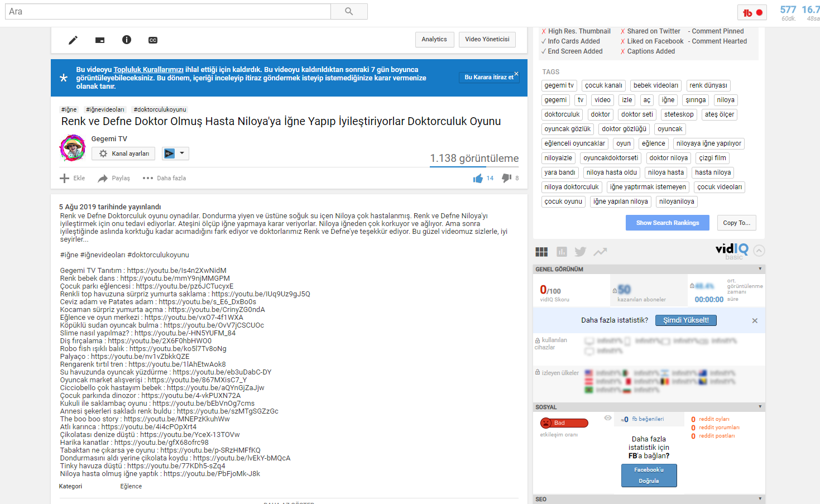Viewport: 820px width, 504px height.
Task: Select the "yara bandı" tag
Action: 560,172
